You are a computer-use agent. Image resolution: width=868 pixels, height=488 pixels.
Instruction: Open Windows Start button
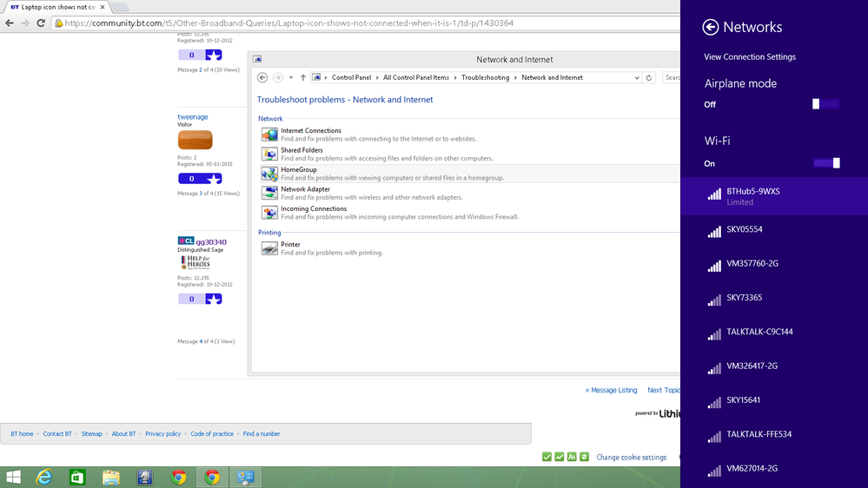click(x=13, y=477)
